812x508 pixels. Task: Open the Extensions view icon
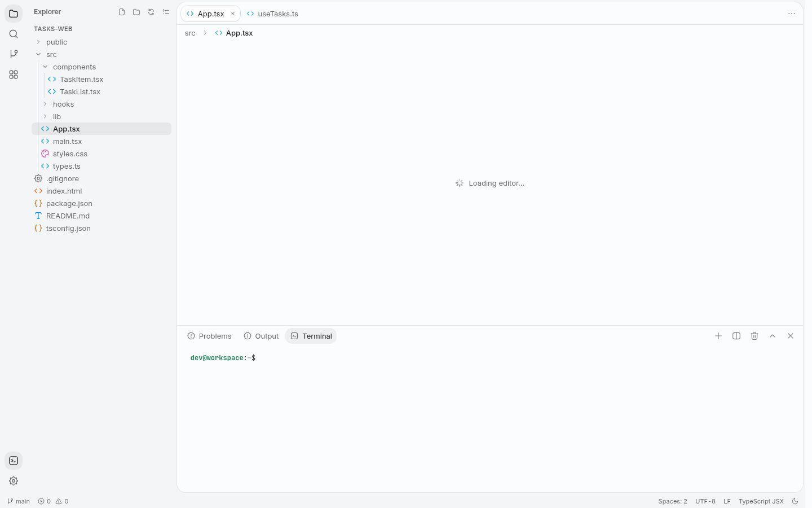click(x=14, y=75)
